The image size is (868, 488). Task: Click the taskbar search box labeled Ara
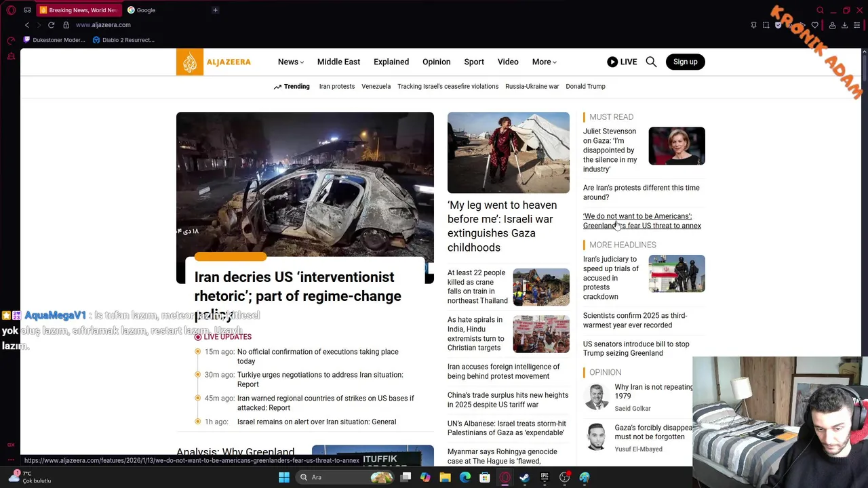[346, 477]
